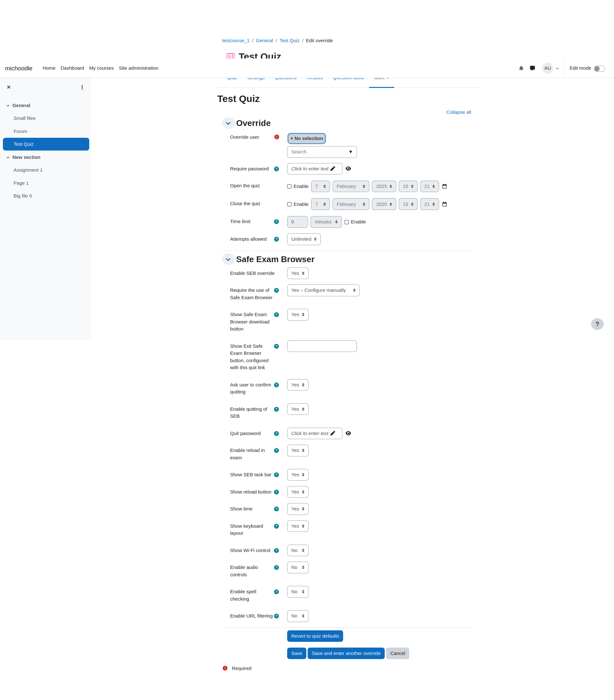
Task: Enable the Time limit checkbox
Action: (347, 222)
